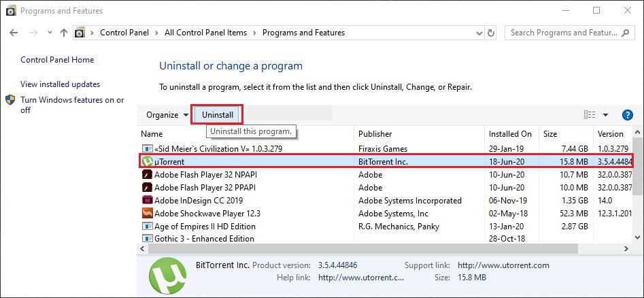The image size is (644, 298).
Task: Click the shield icon beside Windows features
Action: click(x=10, y=100)
